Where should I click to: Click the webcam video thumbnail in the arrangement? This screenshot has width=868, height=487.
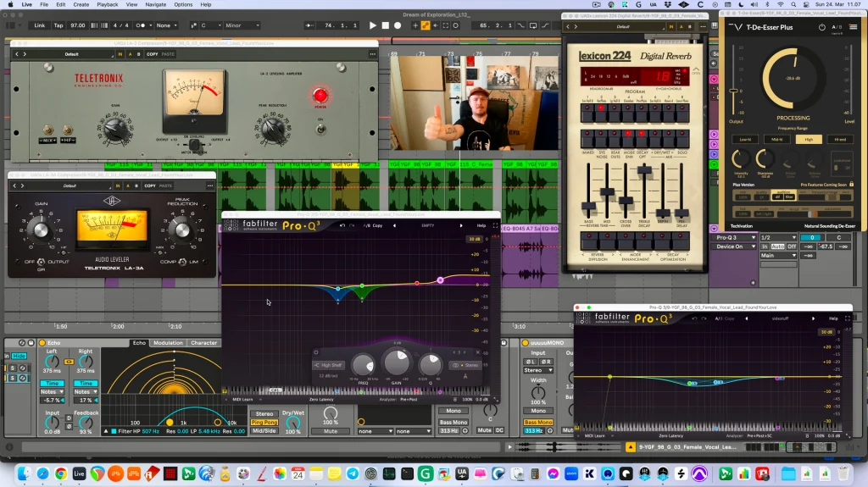pos(475,103)
